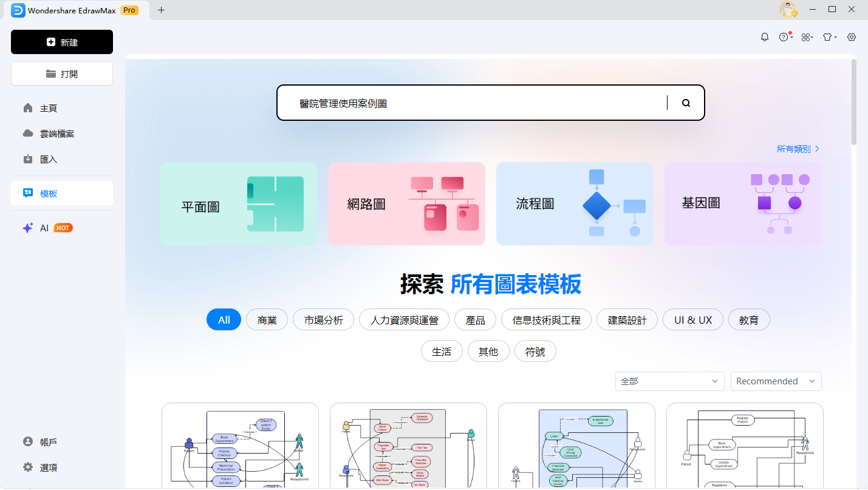Click the user avatar in the title bar
The height and width of the screenshot is (490, 868).
[788, 10]
